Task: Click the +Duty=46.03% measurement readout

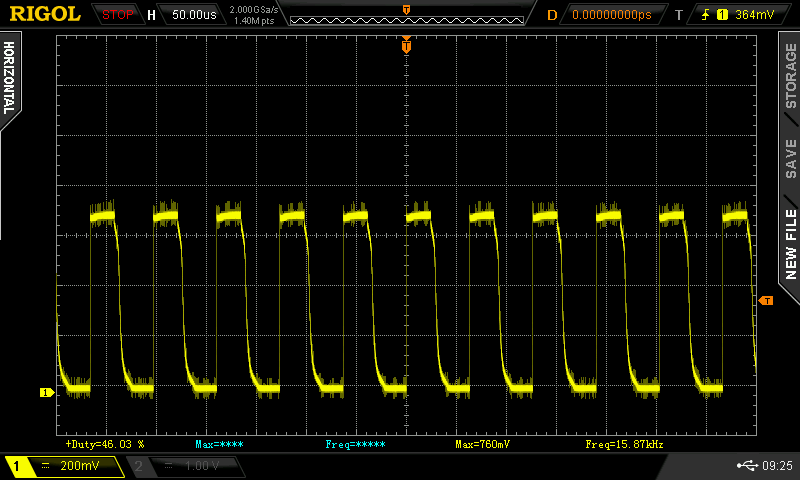Action: (105, 443)
